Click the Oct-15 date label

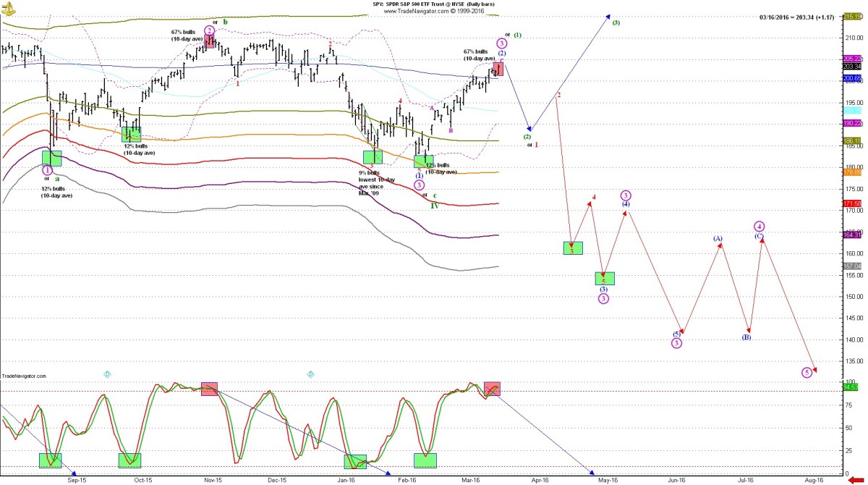[x=142, y=479]
